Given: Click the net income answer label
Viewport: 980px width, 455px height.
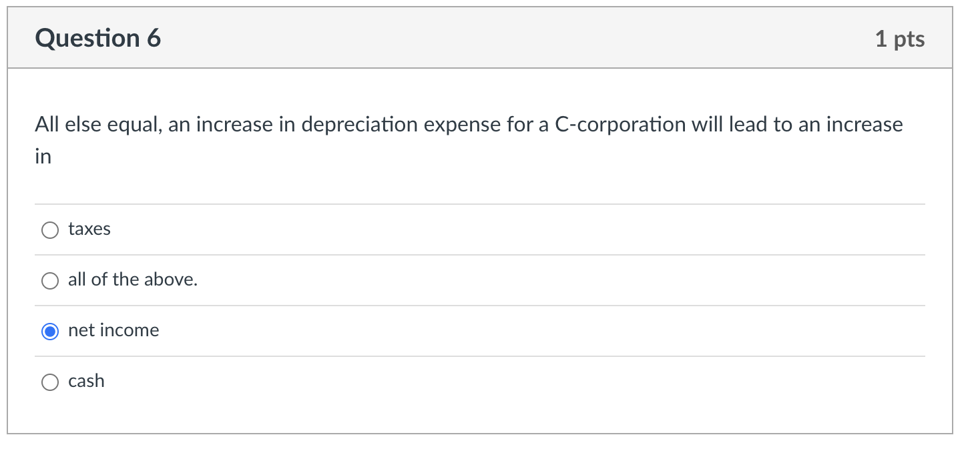Looking at the screenshot, I should pos(113,330).
